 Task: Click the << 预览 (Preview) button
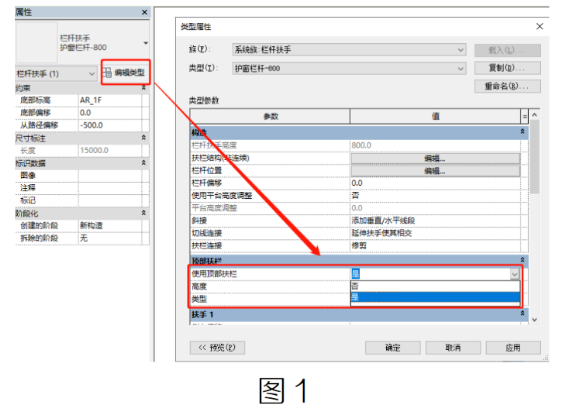pyautogui.click(x=217, y=348)
